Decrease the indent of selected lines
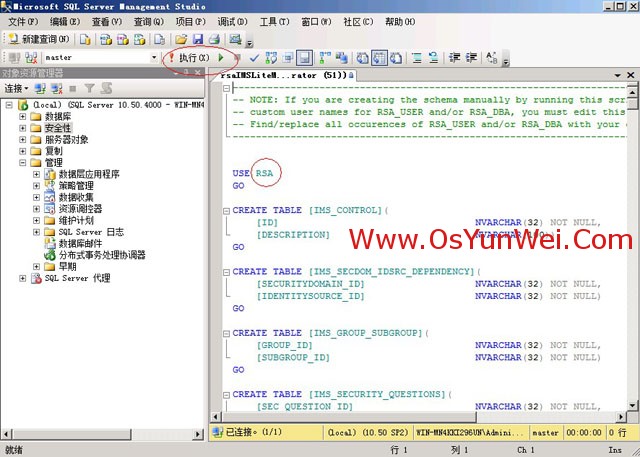640x457 pixels. pyautogui.click(x=455, y=58)
